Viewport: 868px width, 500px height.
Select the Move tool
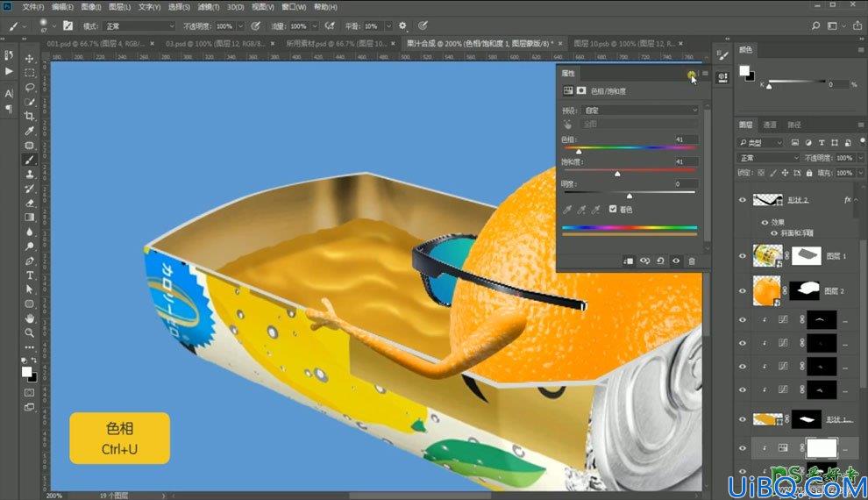point(29,58)
